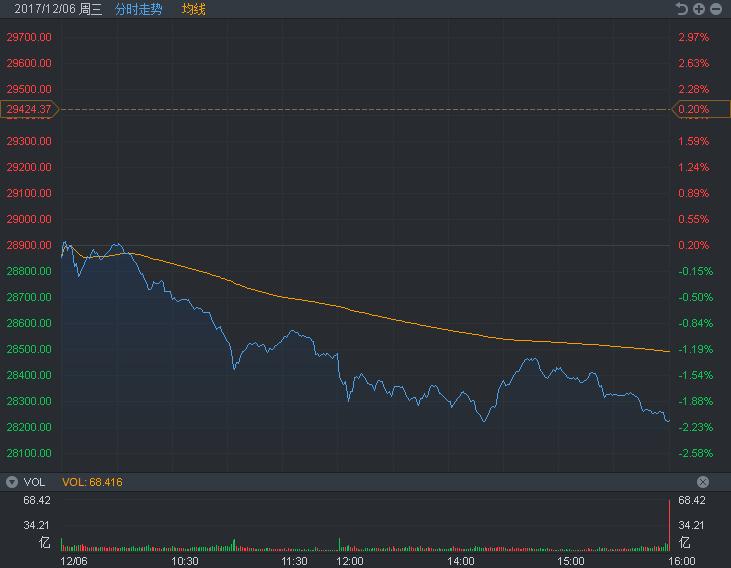Click the right-side 0.20% percentage marker tag
This screenshot has height=568, width=731.
693,109
